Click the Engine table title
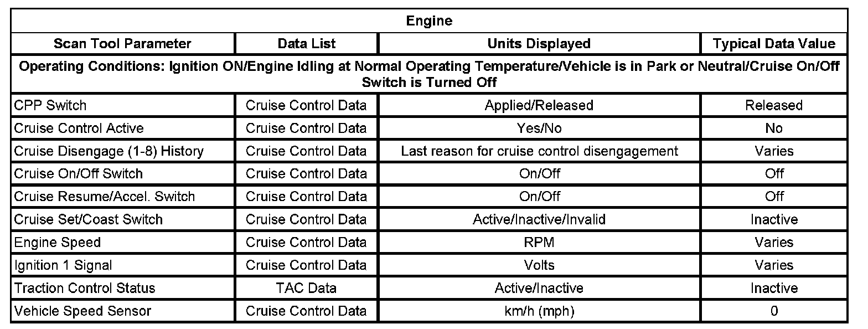Viewport: 868px width, 329px height. pos(429,21)
